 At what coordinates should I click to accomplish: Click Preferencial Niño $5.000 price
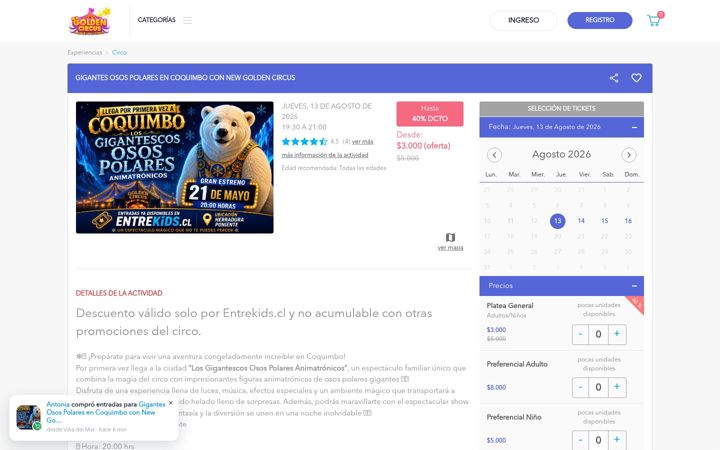click(x=496, y=440)
